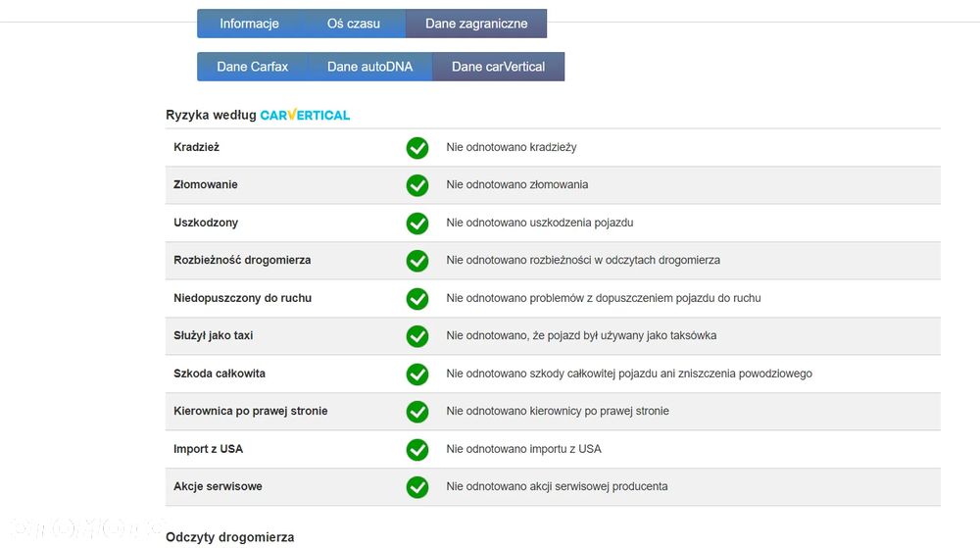Click green checkmark beside Szkoda całkowita
This screenshot has width=980, height=548.
[x=417, y=374]
